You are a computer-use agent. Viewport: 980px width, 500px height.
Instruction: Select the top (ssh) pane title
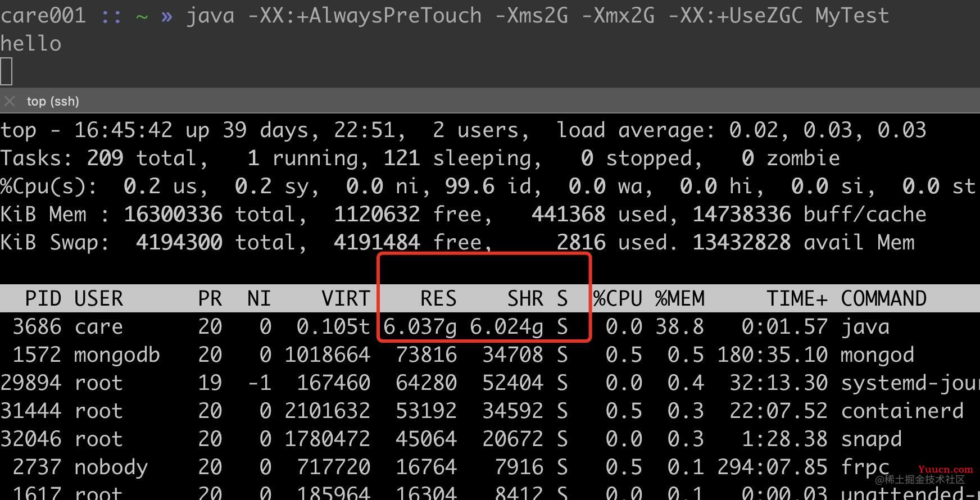[53, 101]
